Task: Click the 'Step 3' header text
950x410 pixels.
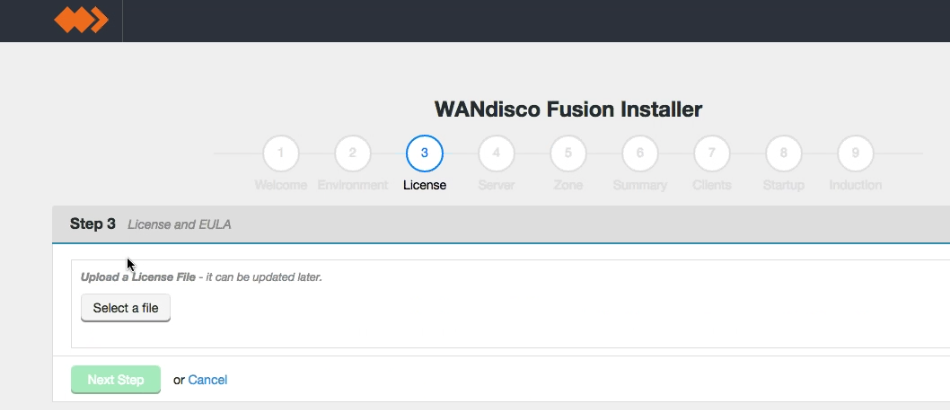Action: coord(93,223)
